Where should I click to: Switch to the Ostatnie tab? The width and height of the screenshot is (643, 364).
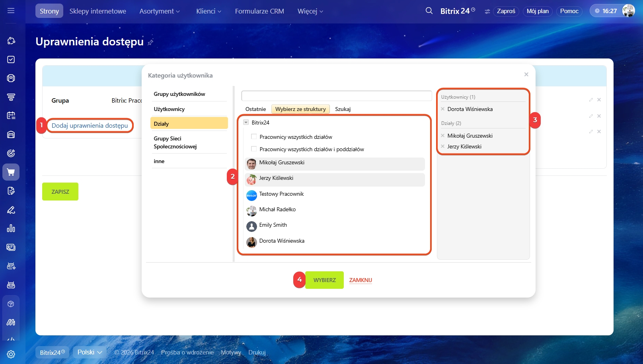(255, 109)
